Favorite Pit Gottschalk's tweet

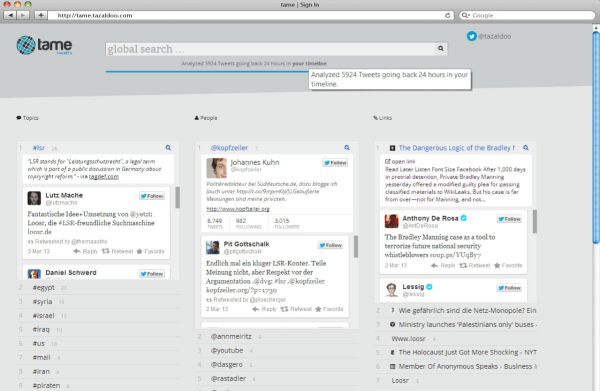point(329,309)
